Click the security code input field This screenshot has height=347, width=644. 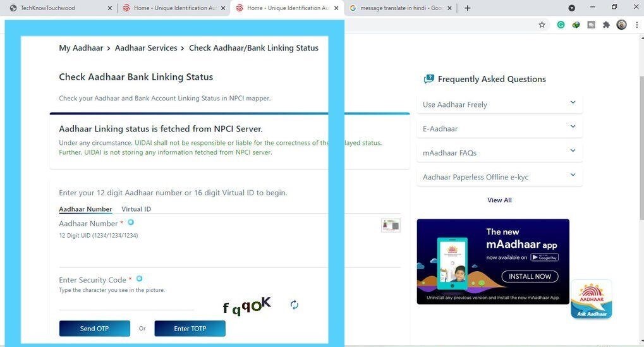pos(126,303)
